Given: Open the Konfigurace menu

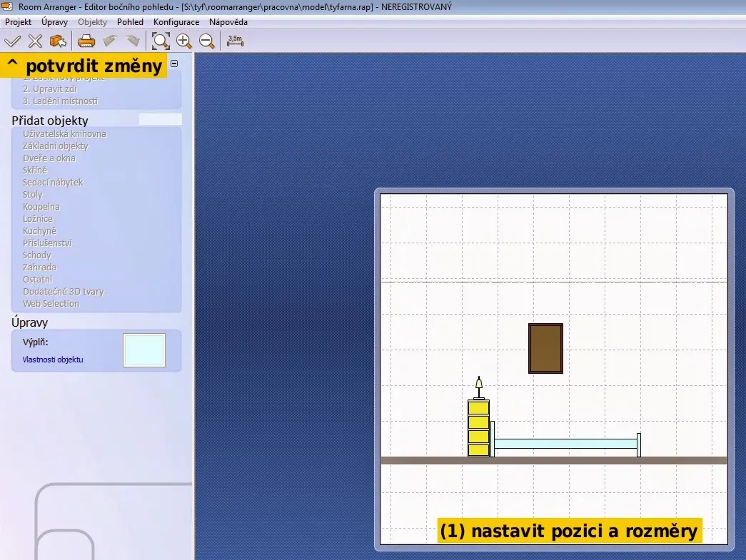Looking at the screenshot, I should point(176,22).
